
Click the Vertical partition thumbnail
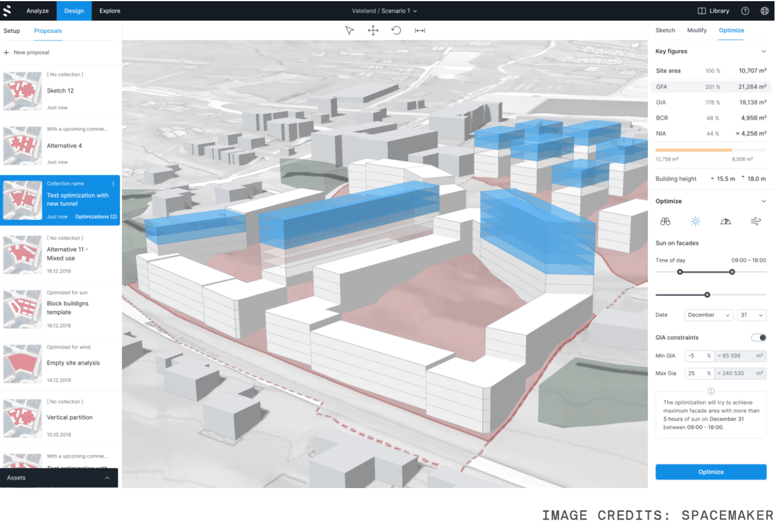tap(23, 418)
